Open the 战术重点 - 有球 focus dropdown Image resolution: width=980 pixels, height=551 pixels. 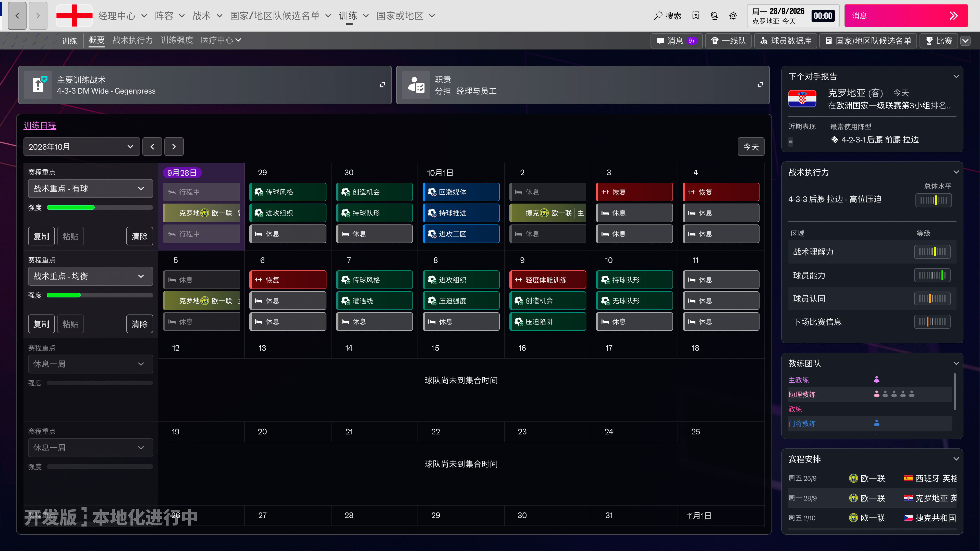point(91,189)
